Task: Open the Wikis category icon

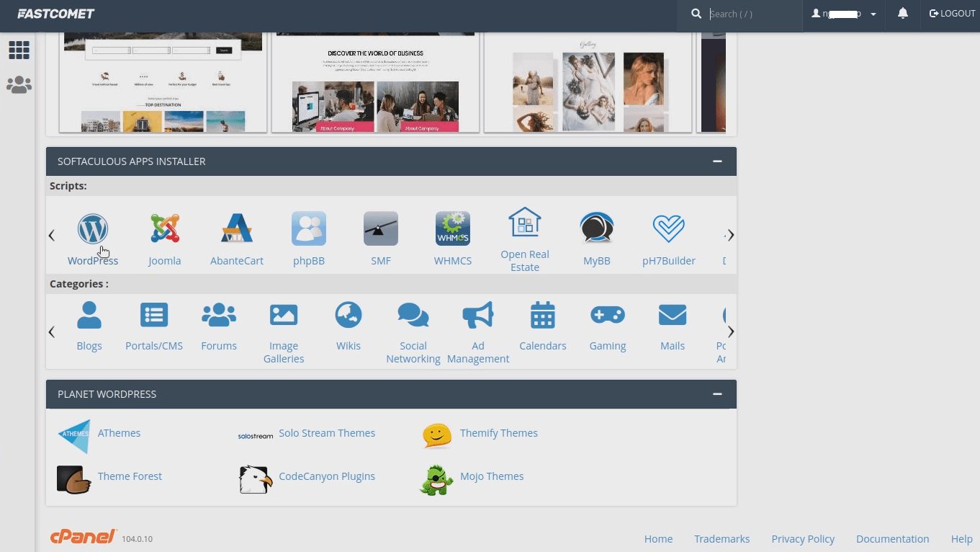Action: click(x=349, y=316)
